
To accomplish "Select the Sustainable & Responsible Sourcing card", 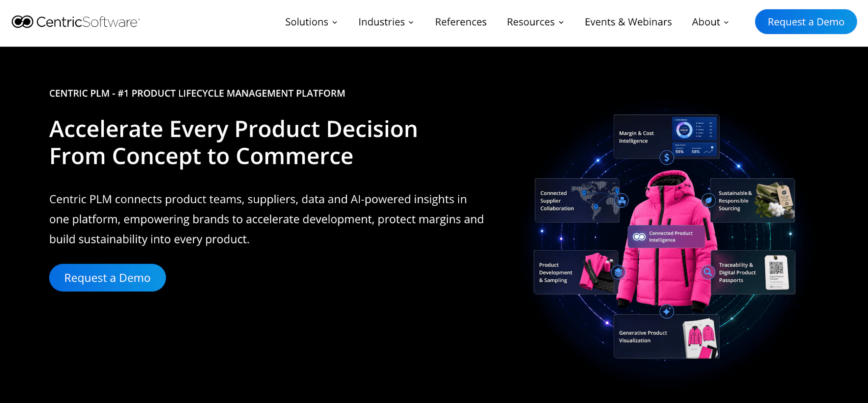I will click(752, 201).
